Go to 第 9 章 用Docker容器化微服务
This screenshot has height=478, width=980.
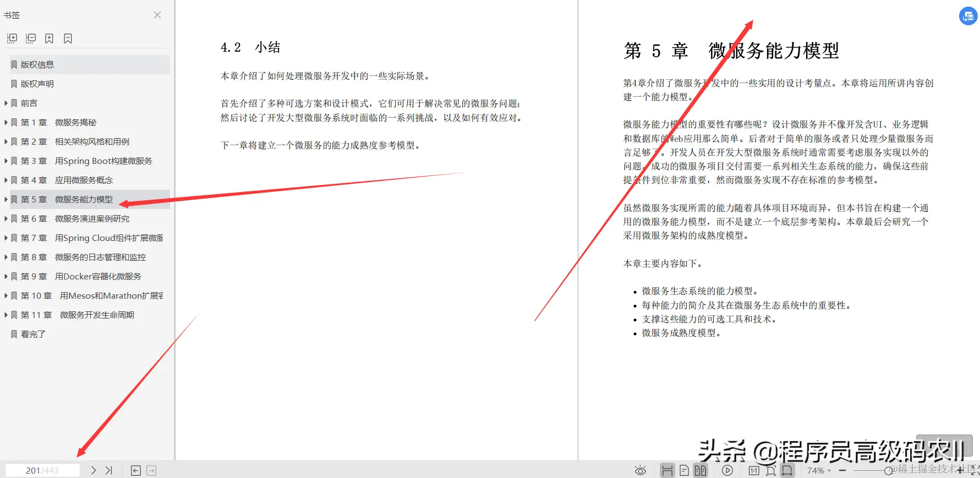(81, 276)
